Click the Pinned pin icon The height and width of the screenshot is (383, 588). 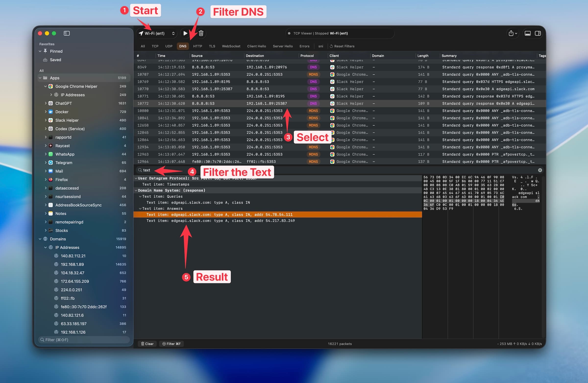[45, 51]
